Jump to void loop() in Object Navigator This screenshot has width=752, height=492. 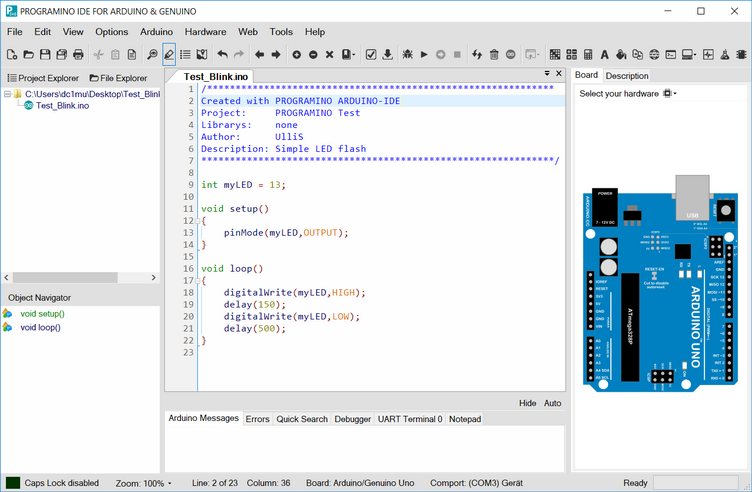(x=40, y=328)
